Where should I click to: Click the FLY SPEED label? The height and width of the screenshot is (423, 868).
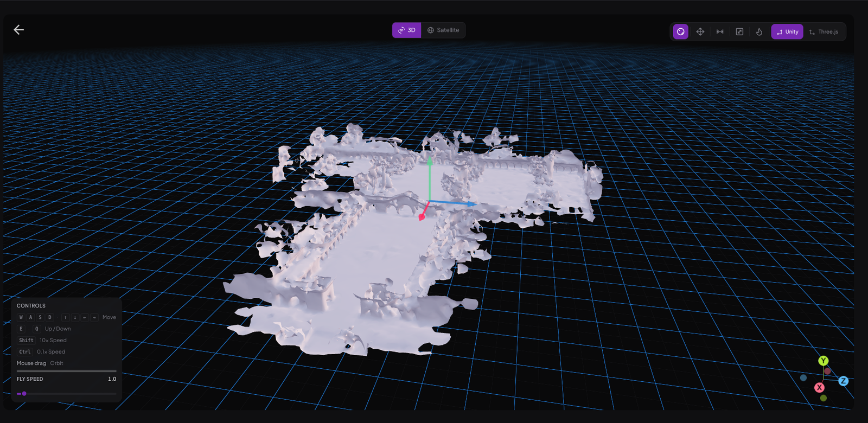30,379
